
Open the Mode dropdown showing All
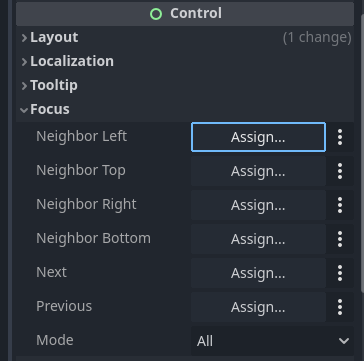[272, 341]
